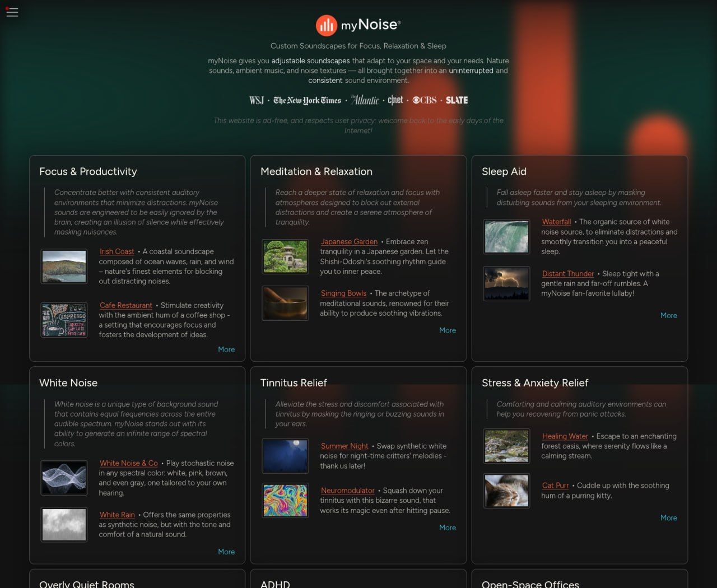The image size is (717, 588).
Task: Open the Cafe Restaurant espresso thumbnail
Action: point(64,320)
